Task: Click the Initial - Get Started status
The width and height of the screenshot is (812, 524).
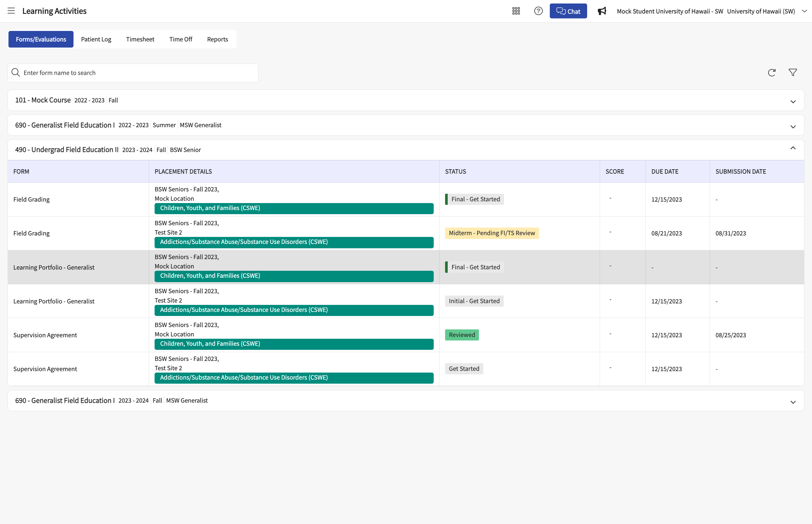Action: (474, 301)
